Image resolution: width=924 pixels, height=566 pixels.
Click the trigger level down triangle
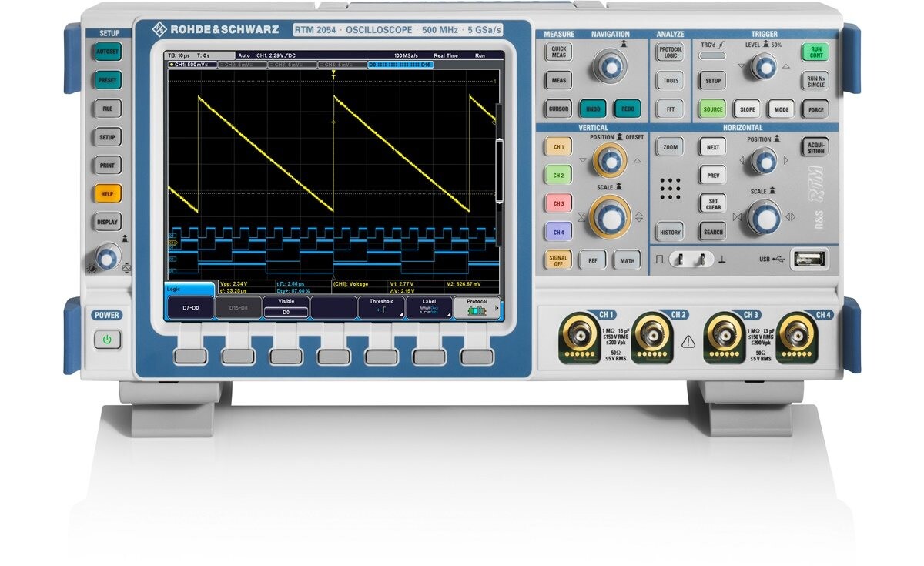click(742, 67)
